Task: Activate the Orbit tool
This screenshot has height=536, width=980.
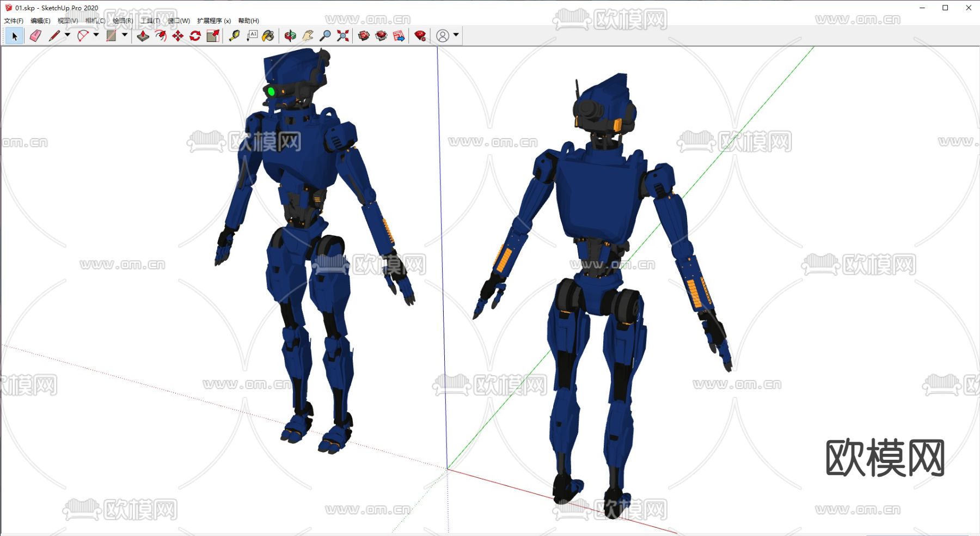Action: click(290, 36)
